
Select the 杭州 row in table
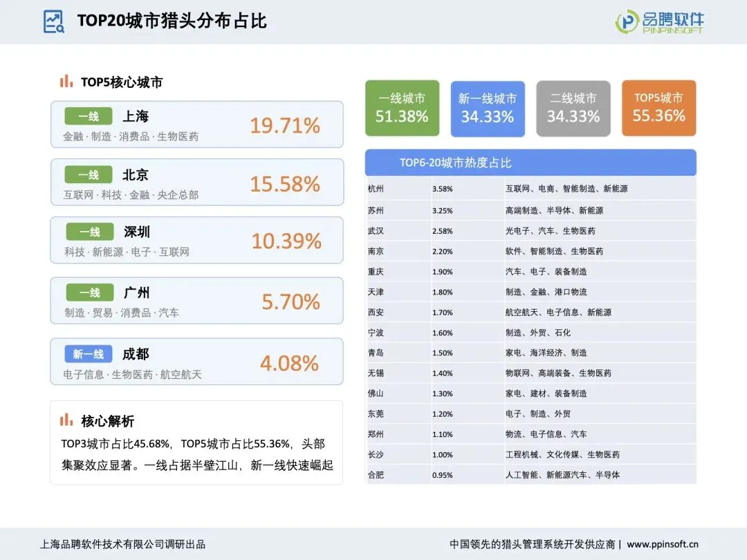click(531, 189)
